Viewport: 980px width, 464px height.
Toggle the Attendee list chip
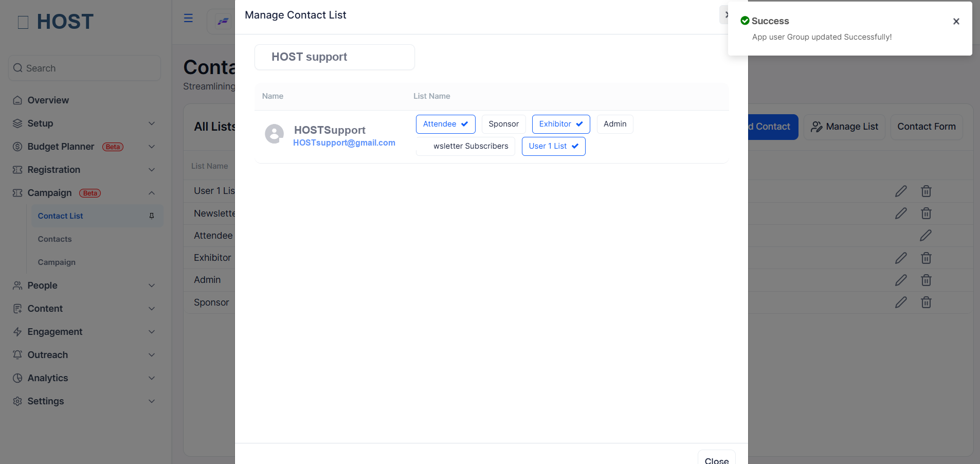pyautogui.click(x=445, y=124)
